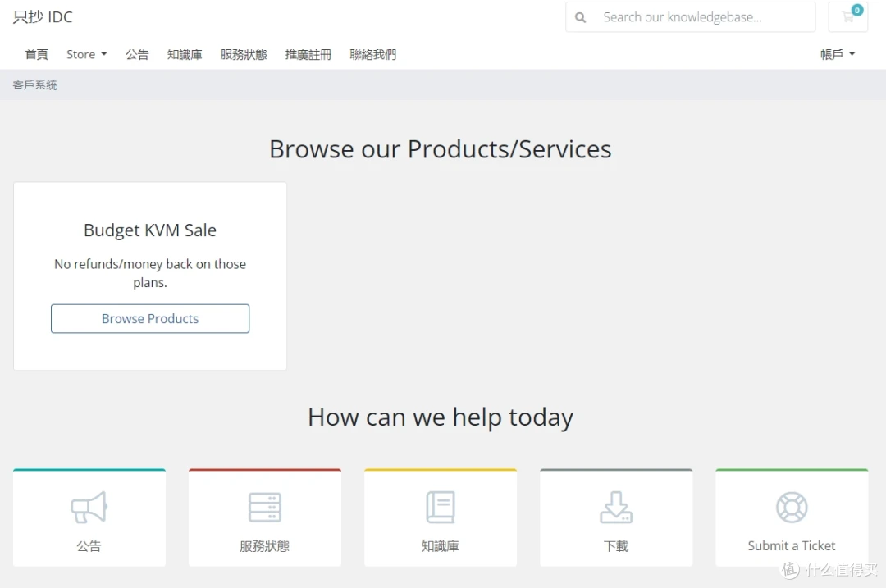Viewport: 886px width, 588px height.
Task: Click the download 下載 icon
Action: coord(616,508)
